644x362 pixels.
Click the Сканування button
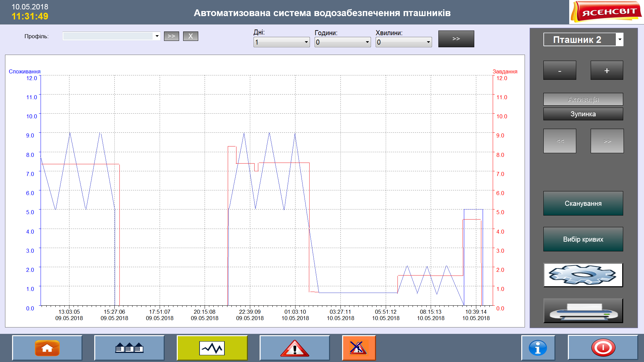pos(583,203)
